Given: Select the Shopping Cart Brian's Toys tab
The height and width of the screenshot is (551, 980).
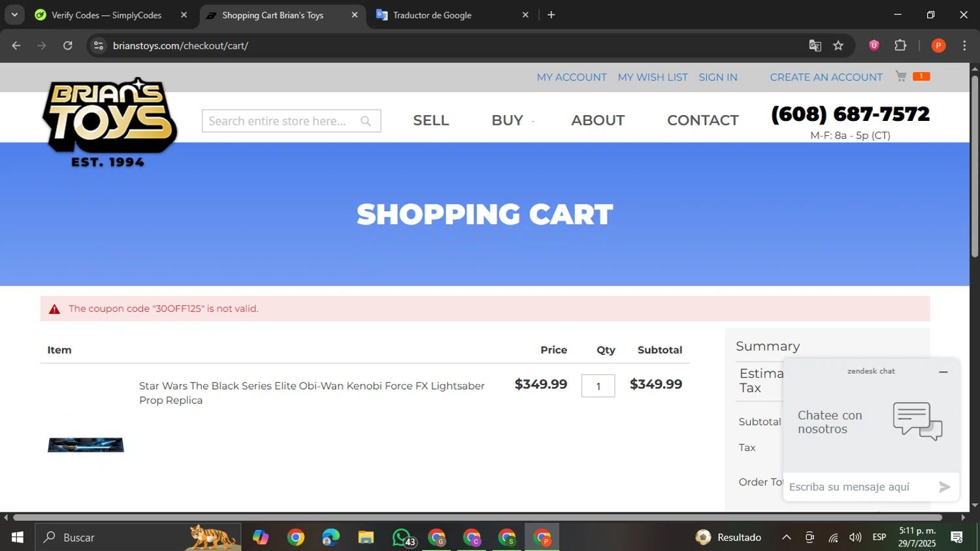Looking at the screenshot, I should [x=272, y=14].
